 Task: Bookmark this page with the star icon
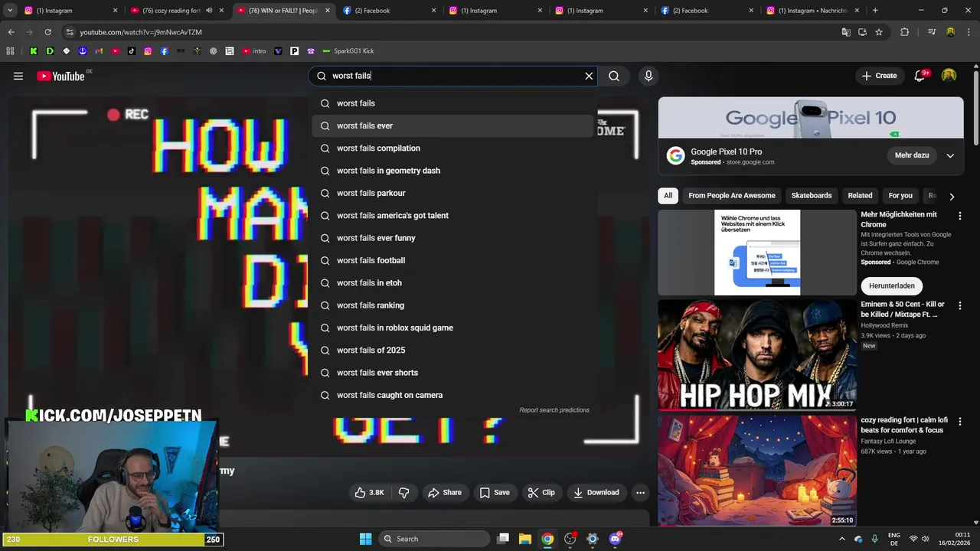(x=879, y=32)
